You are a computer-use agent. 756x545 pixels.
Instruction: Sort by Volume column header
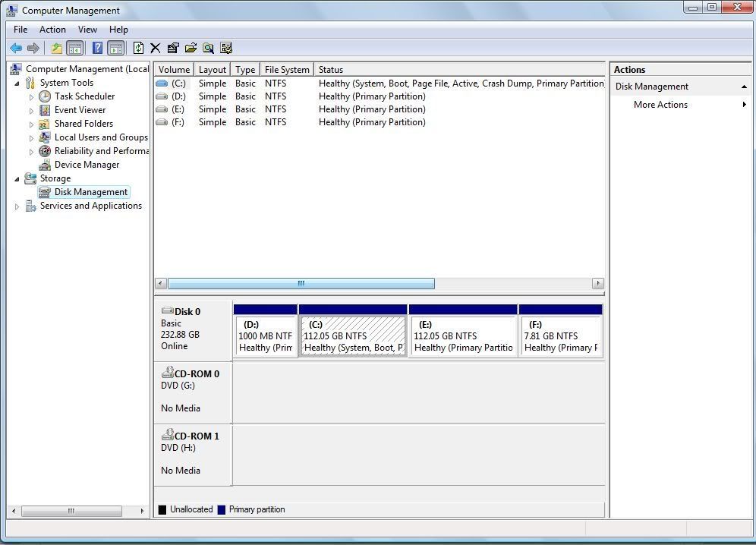tap(174, 69)
